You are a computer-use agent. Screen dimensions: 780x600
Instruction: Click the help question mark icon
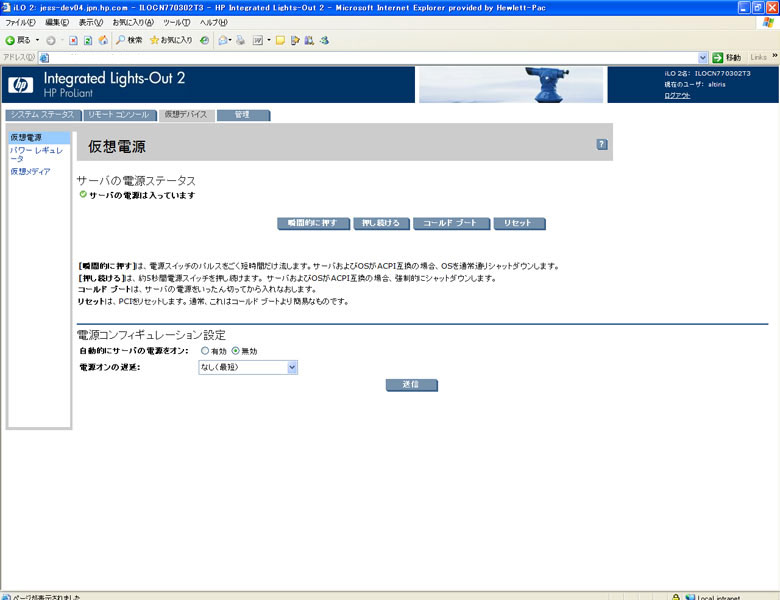click(602, 144)
